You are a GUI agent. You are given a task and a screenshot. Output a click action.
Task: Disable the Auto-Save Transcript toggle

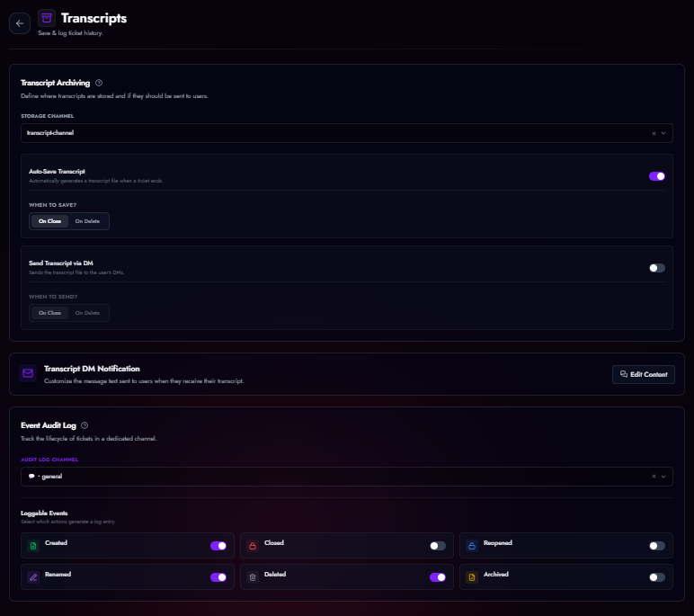(657, 176)
